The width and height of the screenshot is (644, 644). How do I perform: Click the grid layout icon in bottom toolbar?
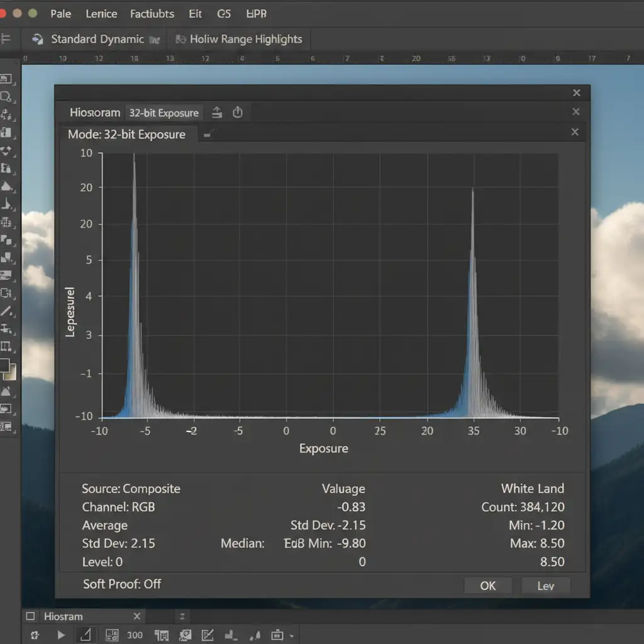[112, 635]
